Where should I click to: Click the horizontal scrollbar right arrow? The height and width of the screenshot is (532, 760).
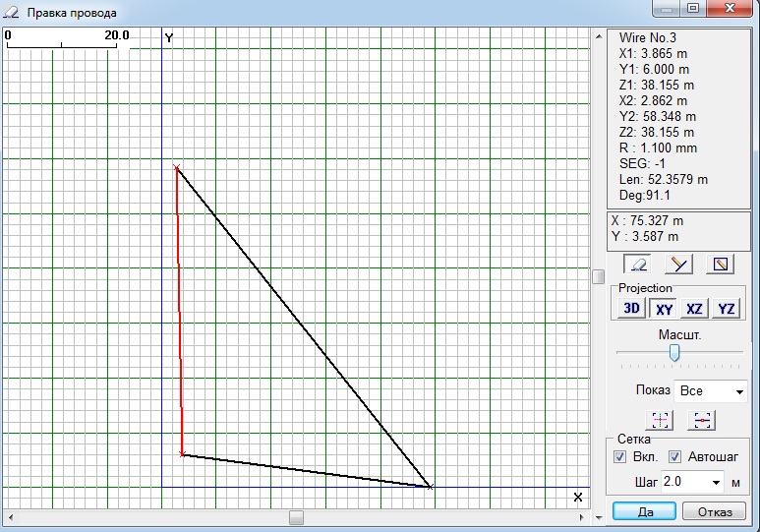(x=582, y=517)
